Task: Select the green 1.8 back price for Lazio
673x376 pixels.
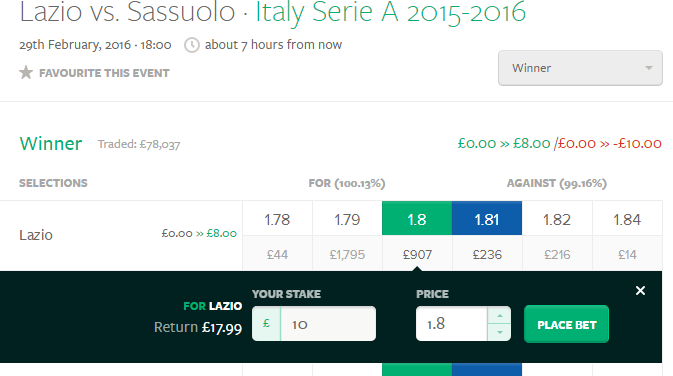Action: 417,219
